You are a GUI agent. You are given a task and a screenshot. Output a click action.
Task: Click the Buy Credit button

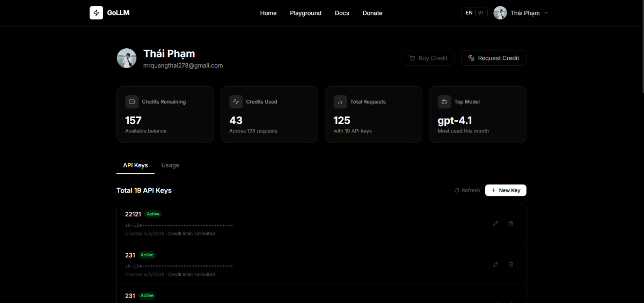pos(428,58)
